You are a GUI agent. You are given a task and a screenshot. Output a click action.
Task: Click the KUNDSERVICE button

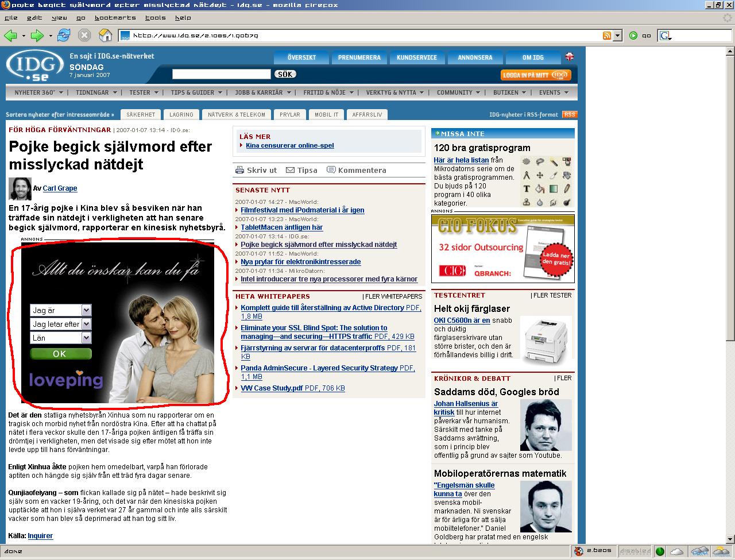click(x=417, y=57)
